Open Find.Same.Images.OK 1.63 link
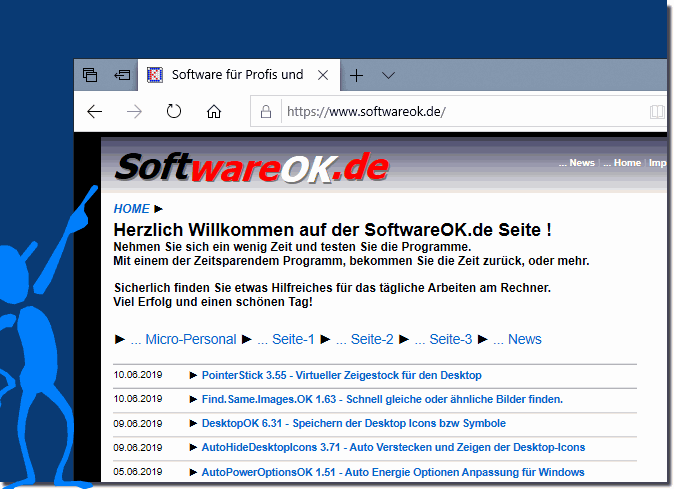 382,399
